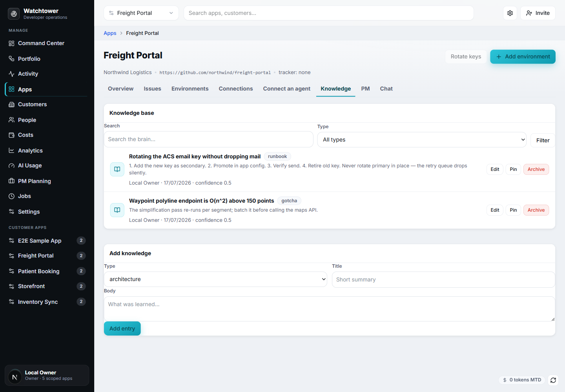Click the Activity pulse icon
This screenshot has height=392, width=565.
pyautogui.click(x=11, y=74)
